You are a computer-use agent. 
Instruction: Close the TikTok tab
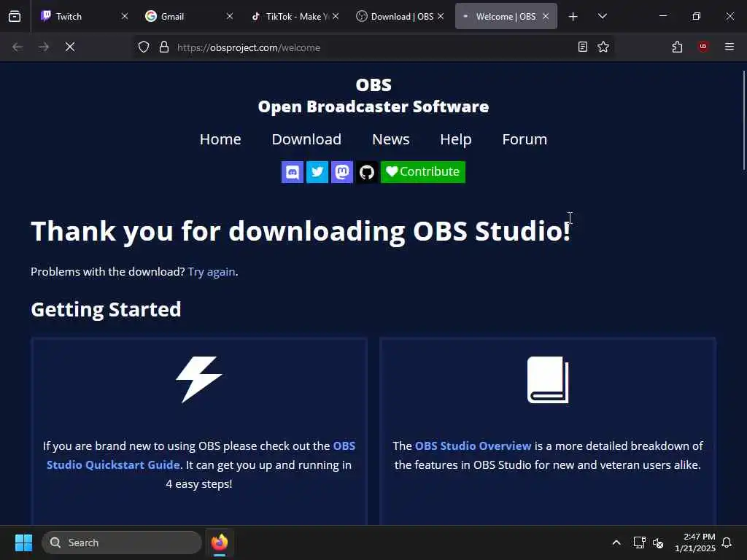(336, 16)
